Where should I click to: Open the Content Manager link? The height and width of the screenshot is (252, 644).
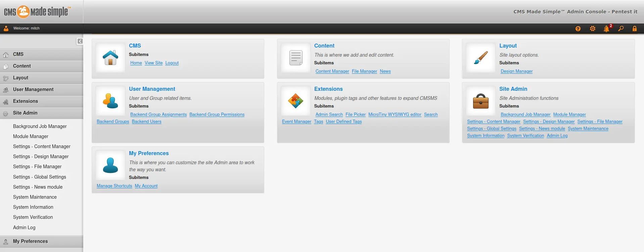tap(332, 71)
